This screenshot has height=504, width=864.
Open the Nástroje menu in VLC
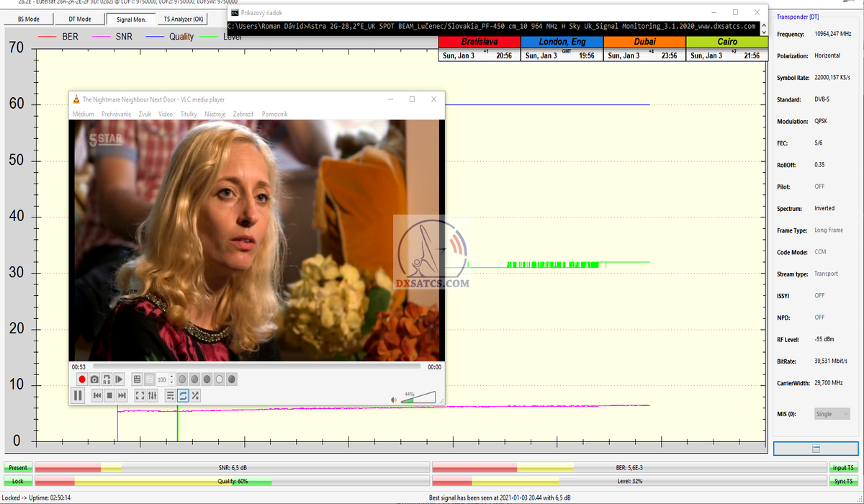coord(215,114)
